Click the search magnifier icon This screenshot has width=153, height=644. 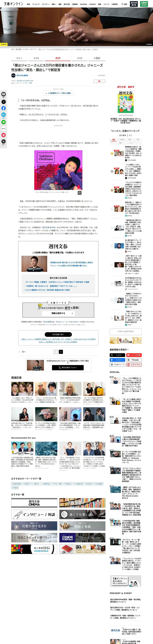coord(122,4)
